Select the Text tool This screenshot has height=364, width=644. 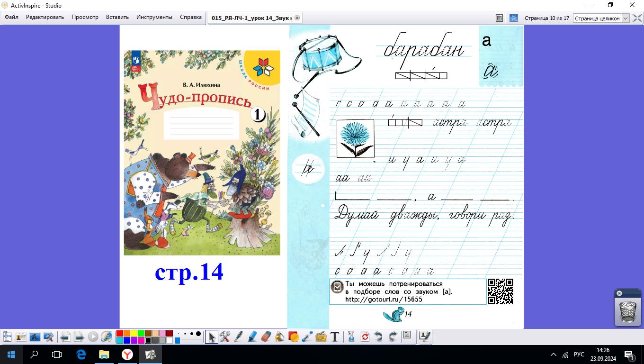[335, 337]
